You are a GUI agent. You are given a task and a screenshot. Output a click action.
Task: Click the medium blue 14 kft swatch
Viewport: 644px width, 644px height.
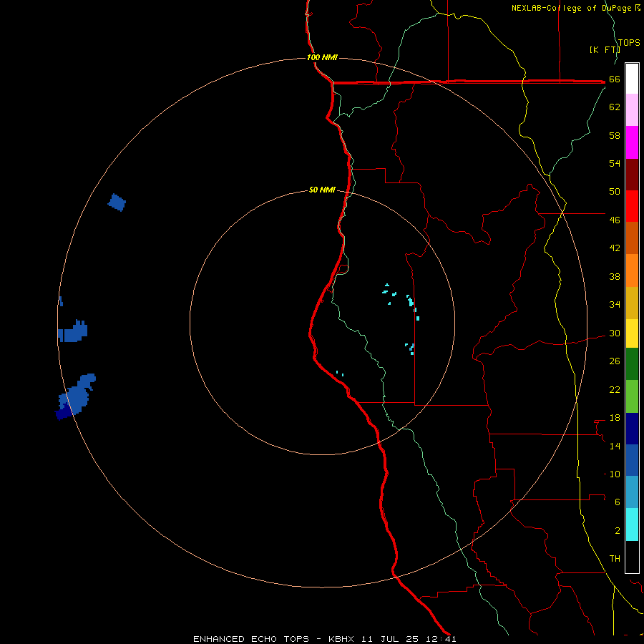pyautogui.click(x=632, y=460)
